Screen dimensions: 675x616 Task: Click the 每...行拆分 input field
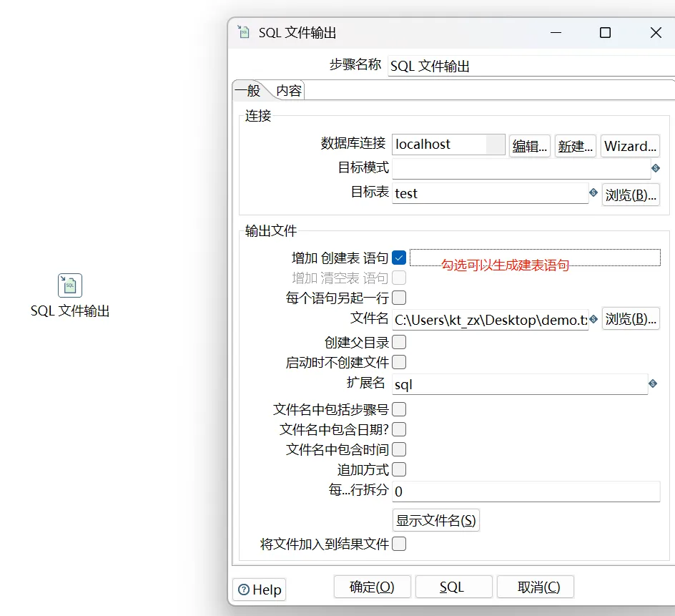pos(526,491)
